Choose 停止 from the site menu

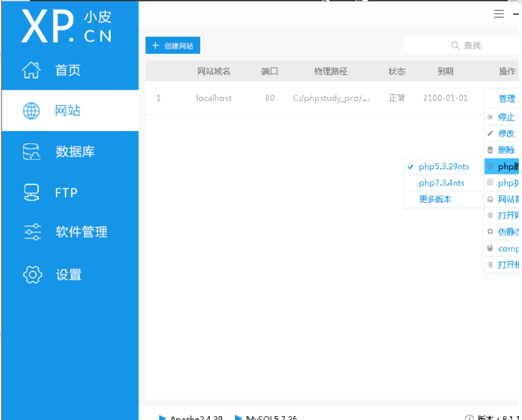pos(506,116)
